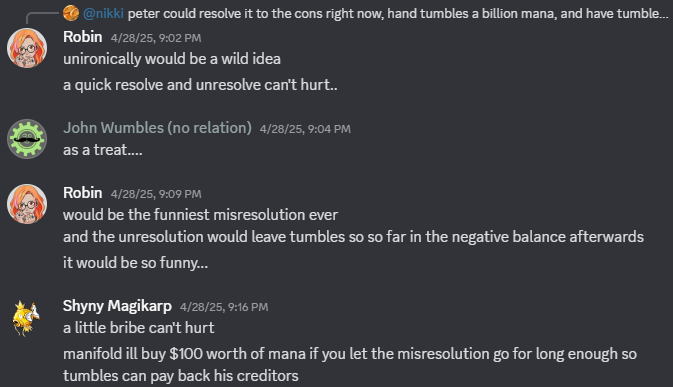Click the 9:04 PM message timestamp
Viewport: 673px width, 387px height.
click(305, 129)
